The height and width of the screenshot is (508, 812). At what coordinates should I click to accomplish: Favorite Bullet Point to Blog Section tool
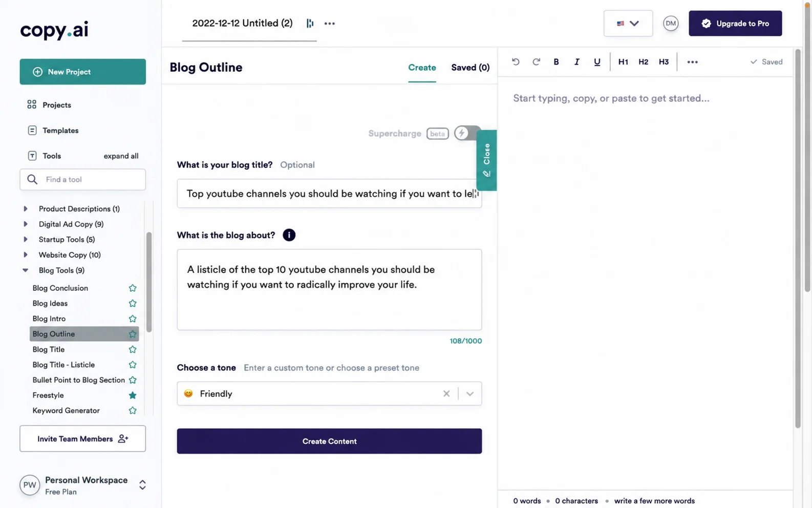click(133, 380)
